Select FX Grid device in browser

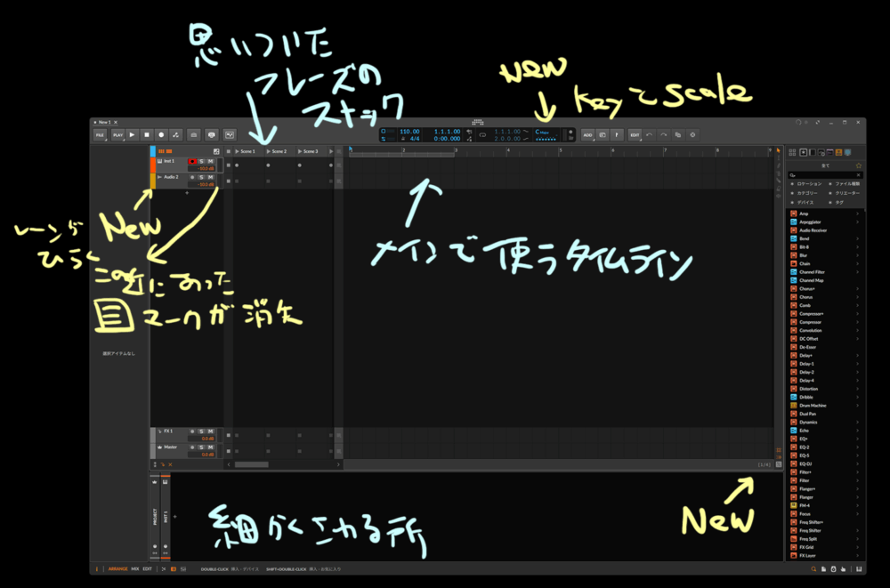click(x=825, y=547)
